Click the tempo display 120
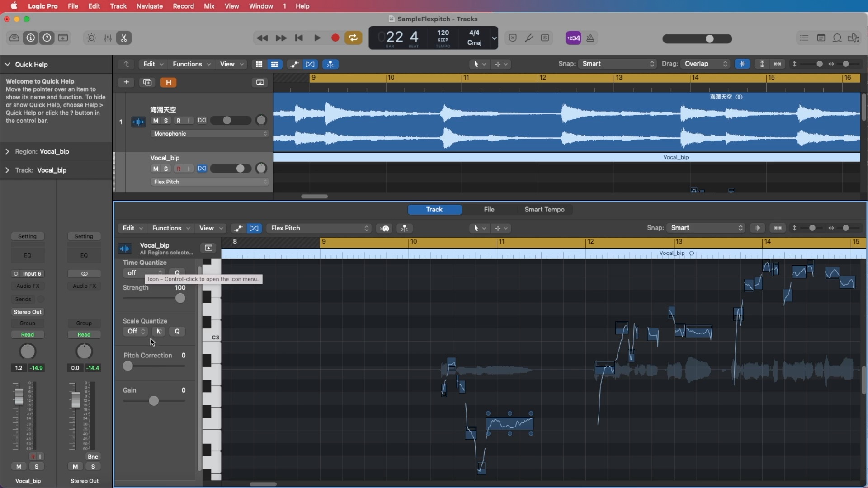The height and width of the screenshot is (488, 868). [x=443, y=33]
